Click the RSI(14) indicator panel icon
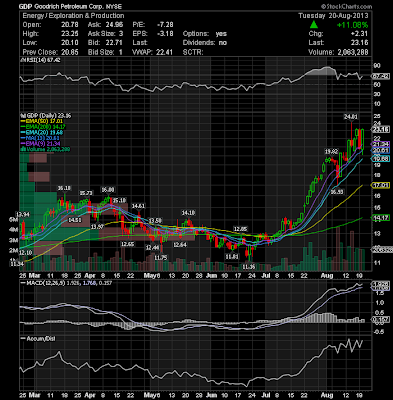This screenshot has width=393, height=400. tap(21, 60)
